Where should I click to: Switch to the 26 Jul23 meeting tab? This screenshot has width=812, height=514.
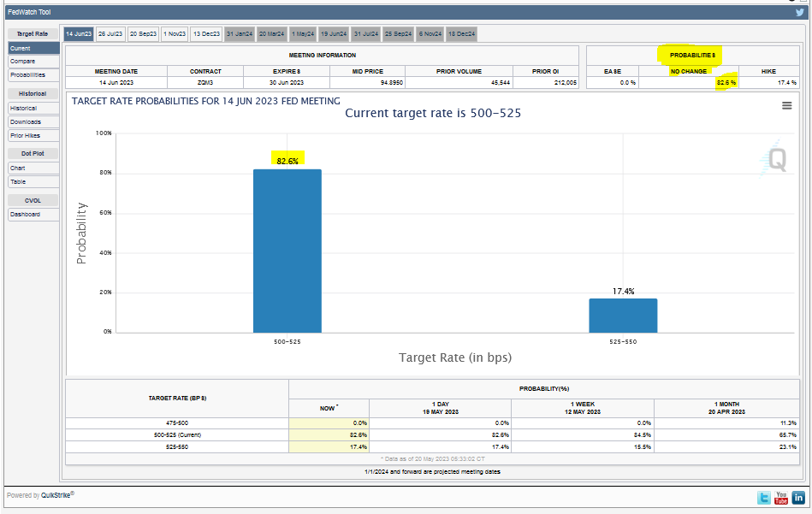tap(110, 34)
